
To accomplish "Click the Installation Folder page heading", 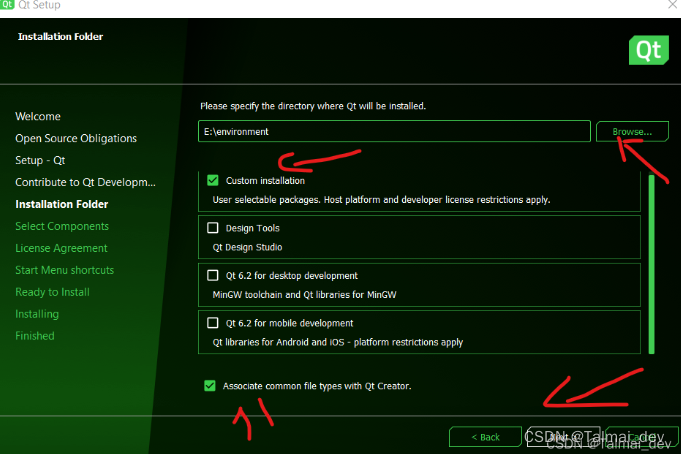I will tap(60, 36).
